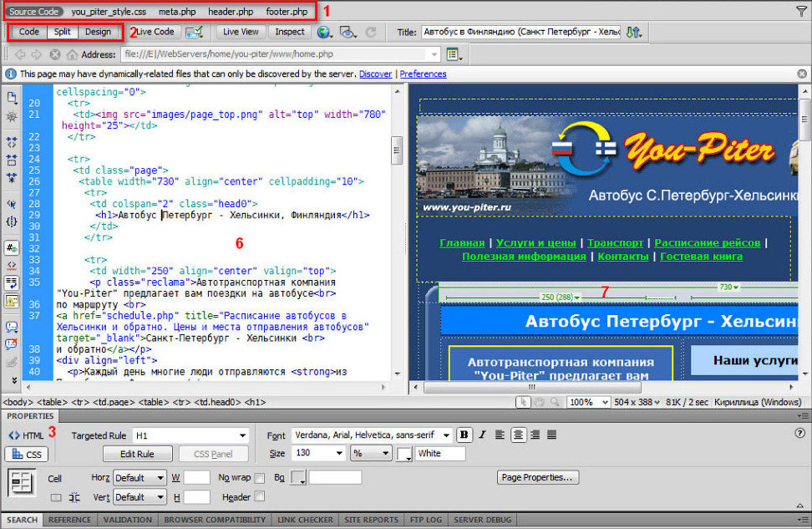812x529 pixels.
Task: Open Preview in Browser globe icon
Action: [324, 32]
